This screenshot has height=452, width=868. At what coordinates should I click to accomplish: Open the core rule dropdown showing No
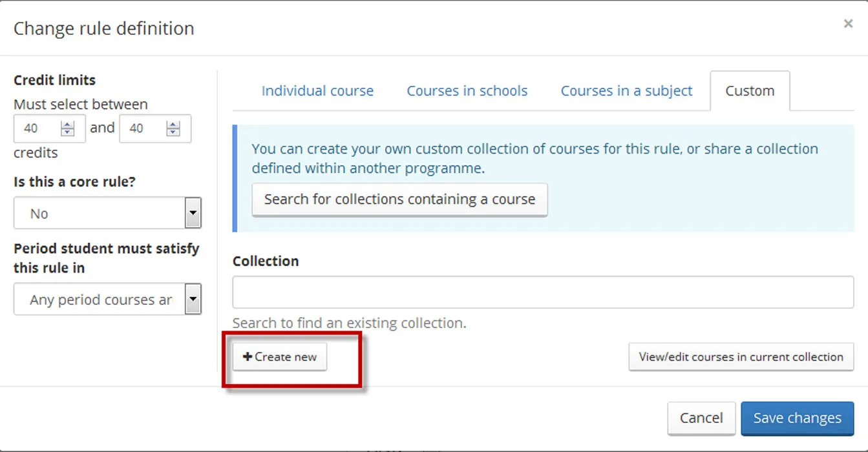point(107,213)
